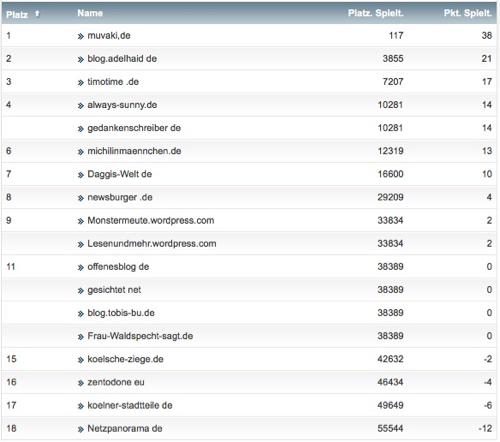
Task: Select the value 3855 in blog.adelhaid row
Action: (393, 59)
